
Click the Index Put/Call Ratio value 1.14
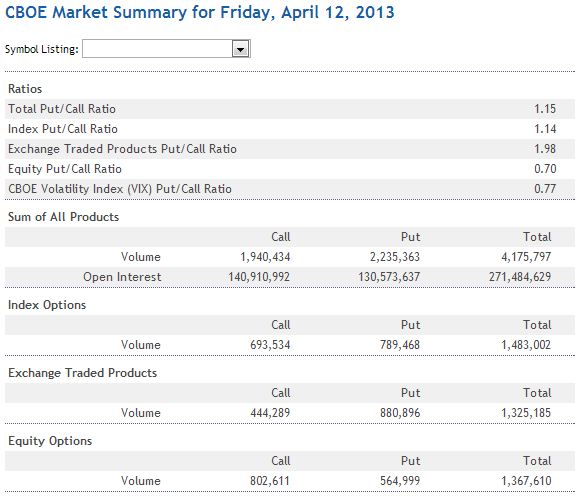545,129
